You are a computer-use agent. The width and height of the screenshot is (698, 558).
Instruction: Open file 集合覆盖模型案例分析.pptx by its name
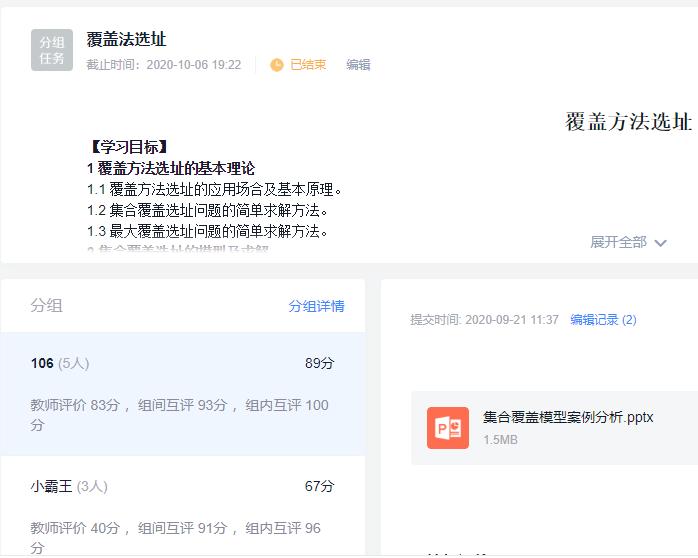pyautogui.click(x=568, y=417)
